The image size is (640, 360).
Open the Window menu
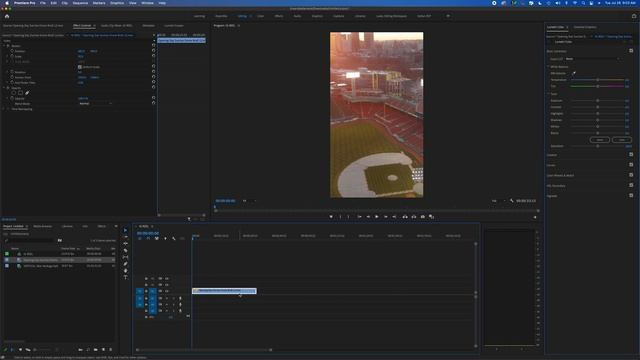(147, 3)
